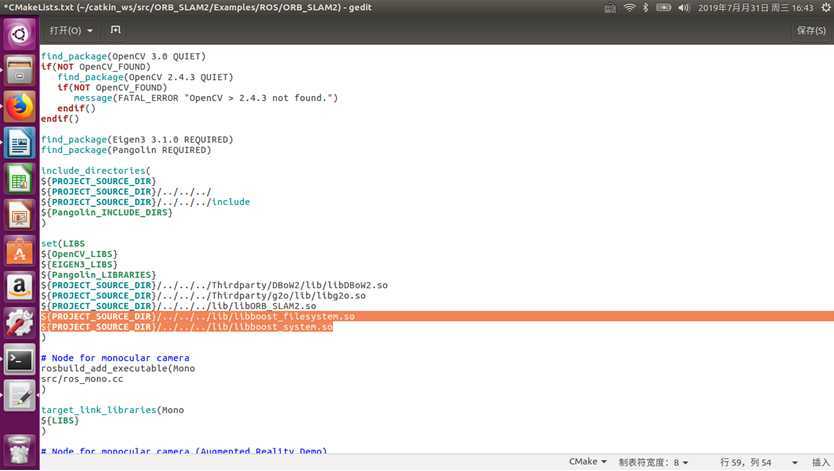The width and height of the screenshot is (834, 471).
Task: Click the 保存(S) save button
Action: [811, 30]
